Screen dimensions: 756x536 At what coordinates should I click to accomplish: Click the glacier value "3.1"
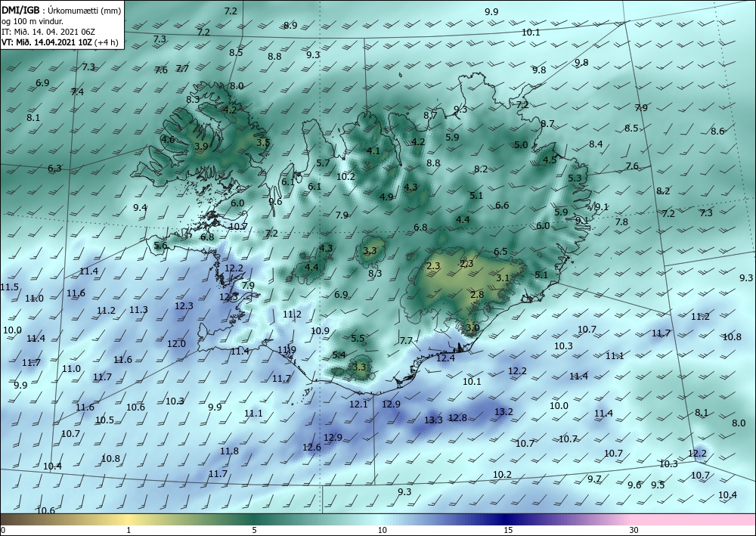point(503,277)
